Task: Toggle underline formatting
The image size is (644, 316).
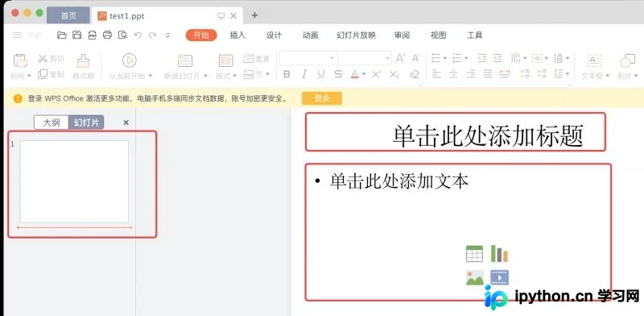Action: pos(321,74)
